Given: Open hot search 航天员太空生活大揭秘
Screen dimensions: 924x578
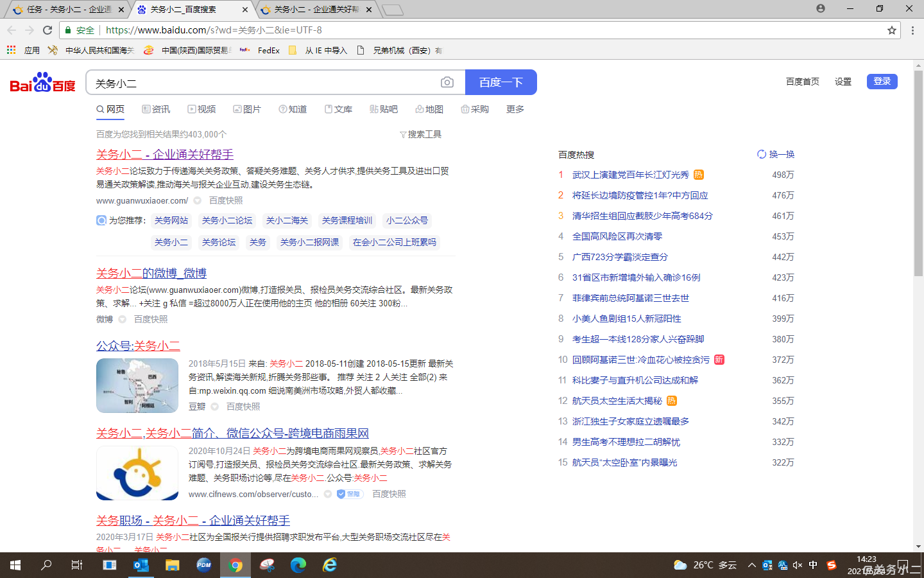Looking at the screenshot, I should pos(617,401).
